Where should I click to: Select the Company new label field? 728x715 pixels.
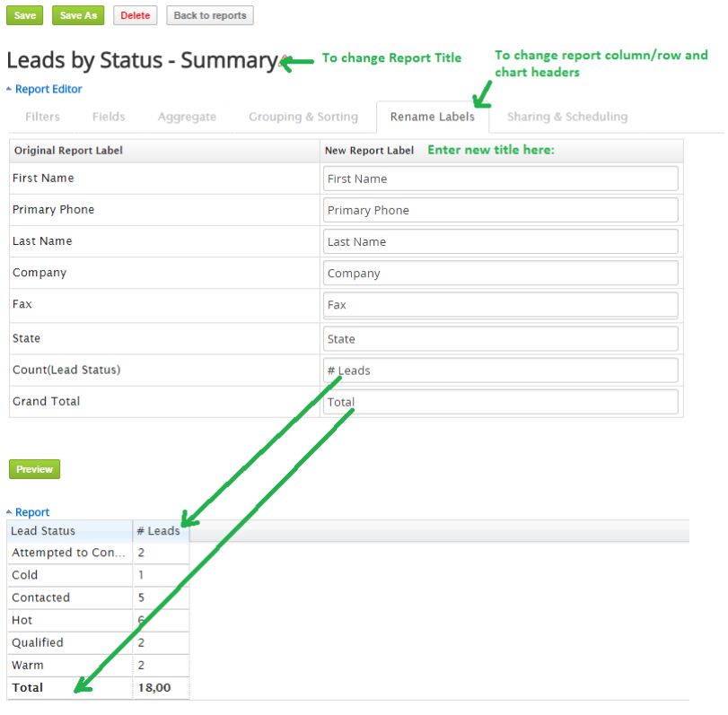(x=501, y=274)
